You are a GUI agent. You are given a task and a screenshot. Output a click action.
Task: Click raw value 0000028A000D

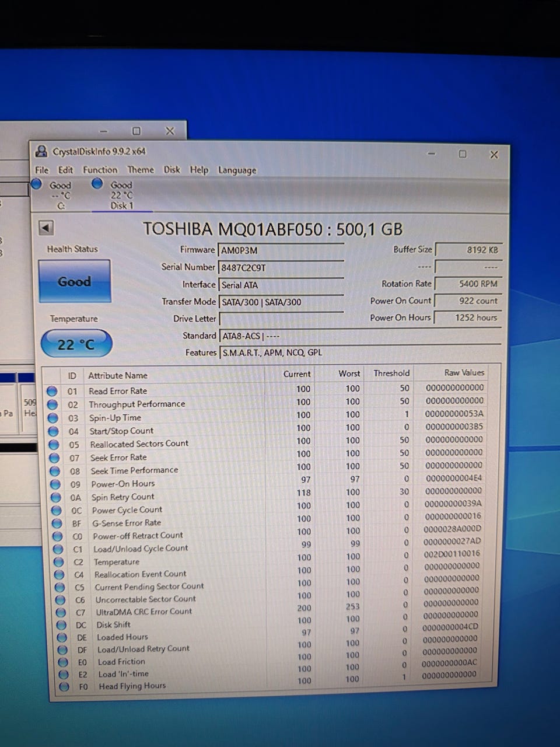click(x=453, y=529)
